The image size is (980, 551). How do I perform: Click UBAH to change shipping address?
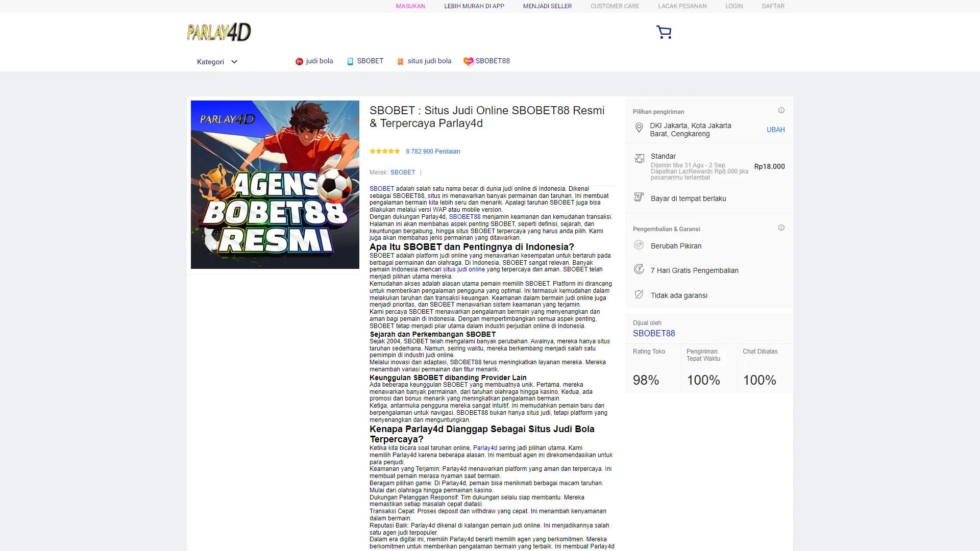775,130
